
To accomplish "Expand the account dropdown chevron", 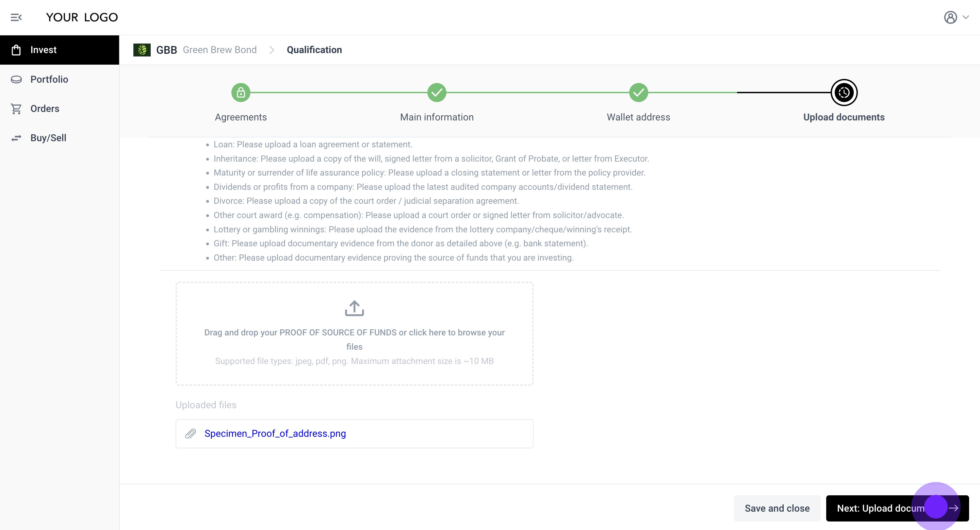I will (x=966, y=17).
